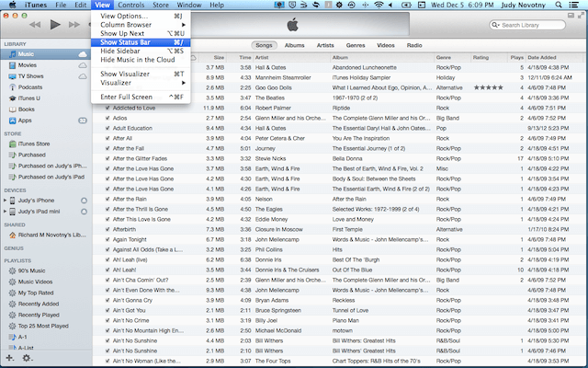Switch to the Radio tab

[414, 45]
